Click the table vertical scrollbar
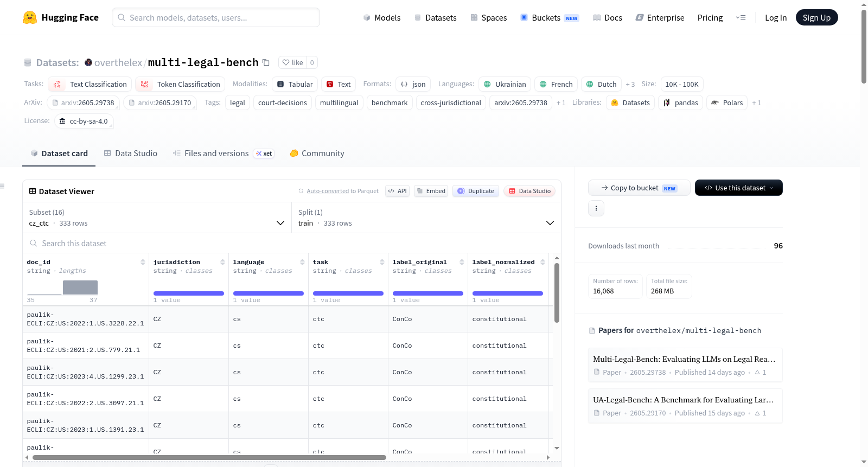Viewport: 868px width, 467px height. point(557,293)
